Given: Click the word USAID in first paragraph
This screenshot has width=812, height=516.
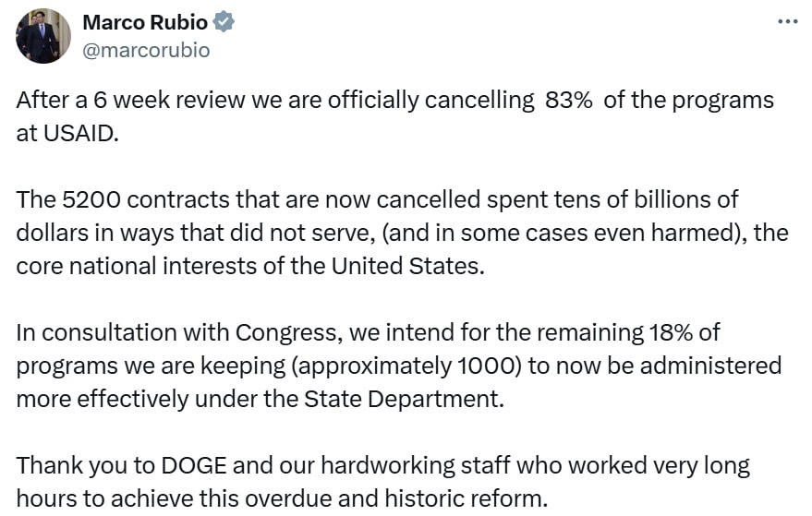Looking at the screenshot, I should 80,134.
